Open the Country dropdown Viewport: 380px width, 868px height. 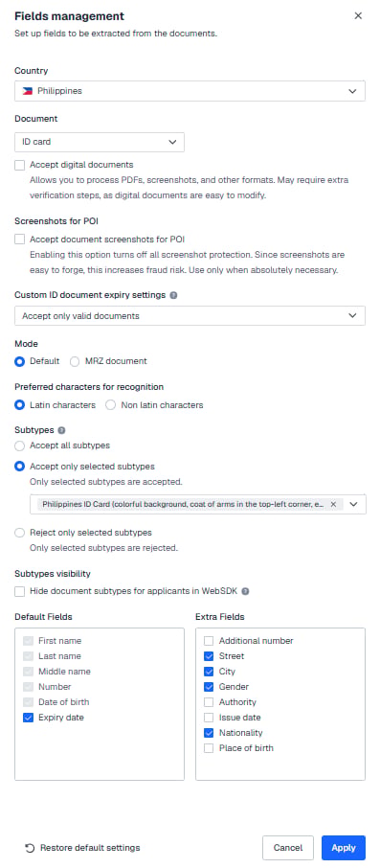[x=190, y=91]
